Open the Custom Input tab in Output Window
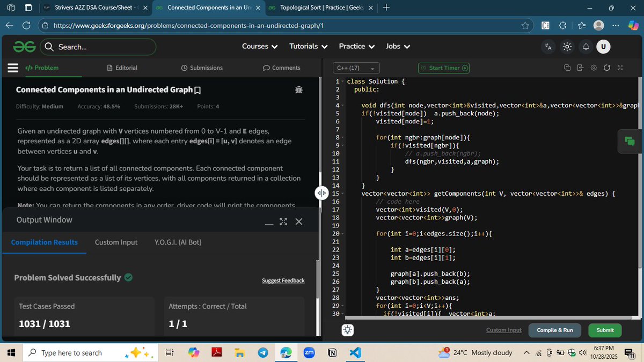Screen dimensions: 644x362 (116, 242)
